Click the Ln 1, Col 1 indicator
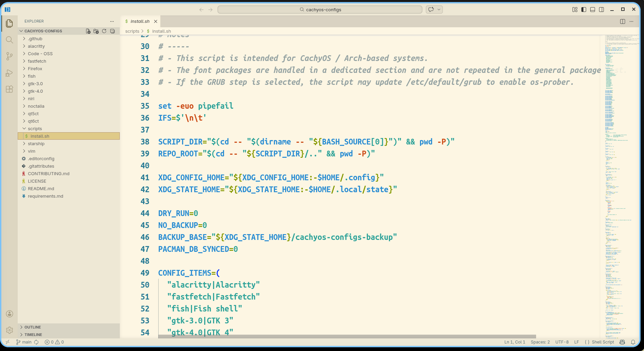Image resolution: width=644 pixels, height=351 pixels. [x=515, y=342]
